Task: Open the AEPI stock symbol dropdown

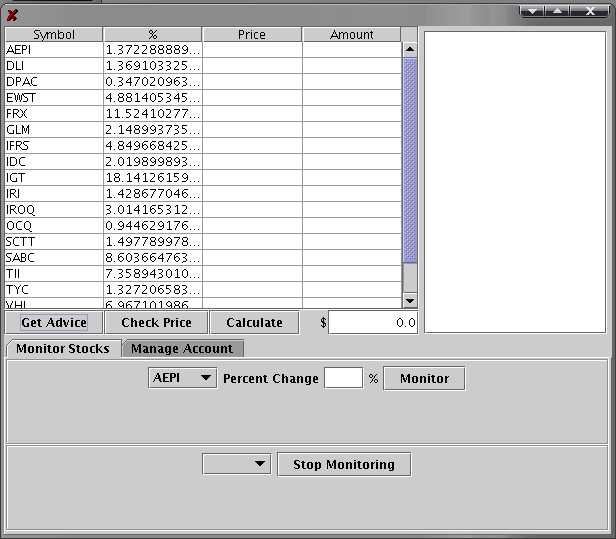Action: [x=182, y=379]
